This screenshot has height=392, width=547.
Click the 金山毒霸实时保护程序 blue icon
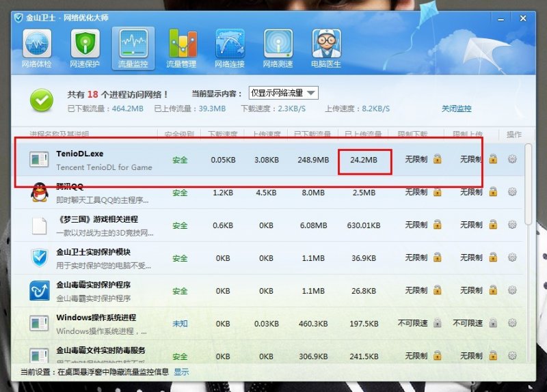pyautogui.click(x=39, y=291)
